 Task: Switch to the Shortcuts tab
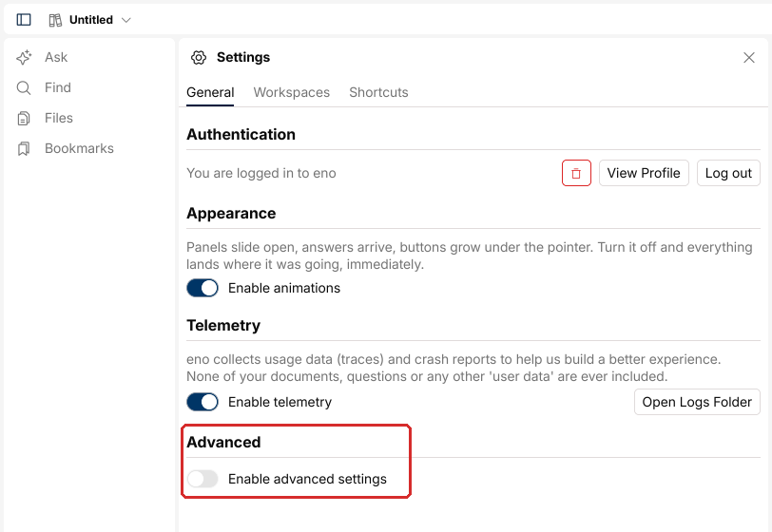pyautogui.click(x=378, y=92)
